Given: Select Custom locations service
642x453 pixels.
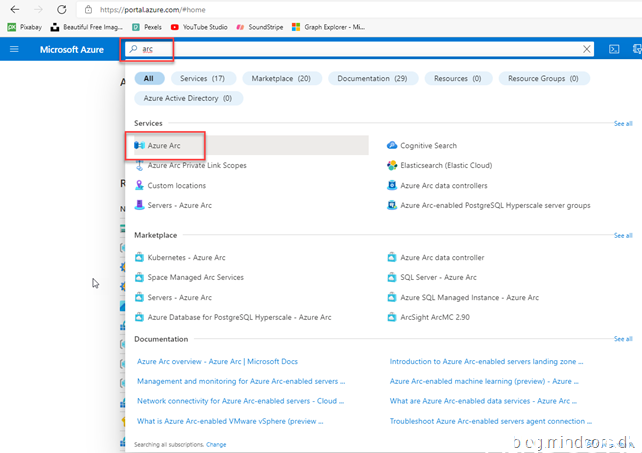Looking at the screenshot, I should pyautogui.click(x=176, y=185).
